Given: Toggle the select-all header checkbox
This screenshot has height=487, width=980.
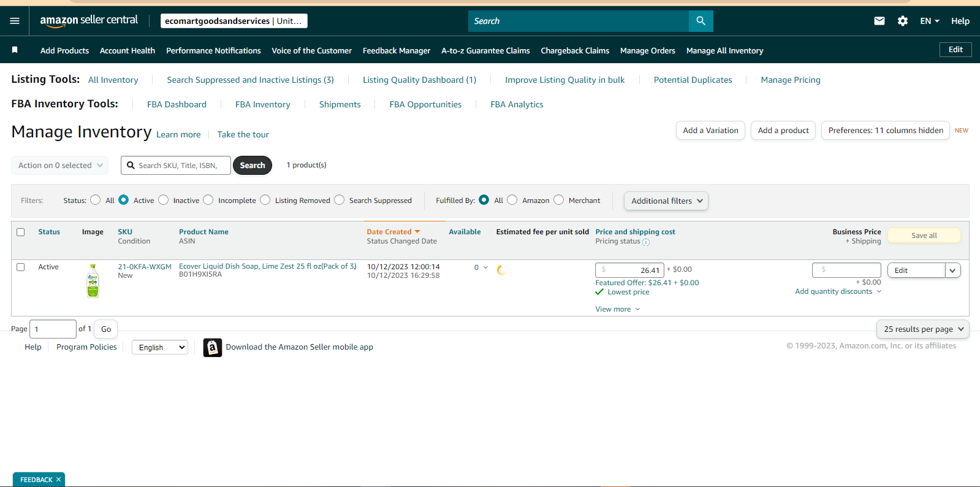Looking at the screenshot, I should pos(21,232).
